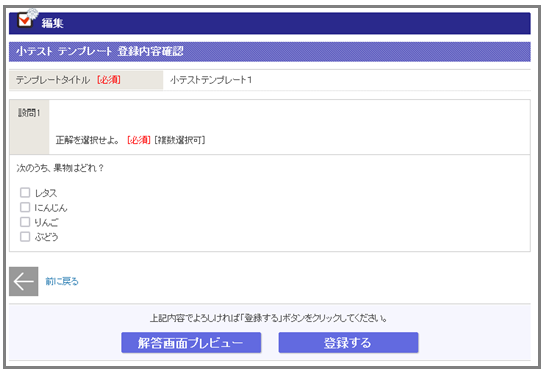Screen dimensions: 544x372
Task: Check the レタス option
Action: coord(25,192)
